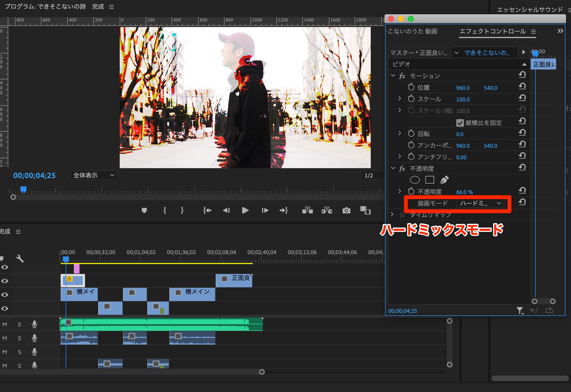Toggle stopwatch animation for 位置
Screen dimensions: 571x392
pyautogui.click(x=411, y=87)
